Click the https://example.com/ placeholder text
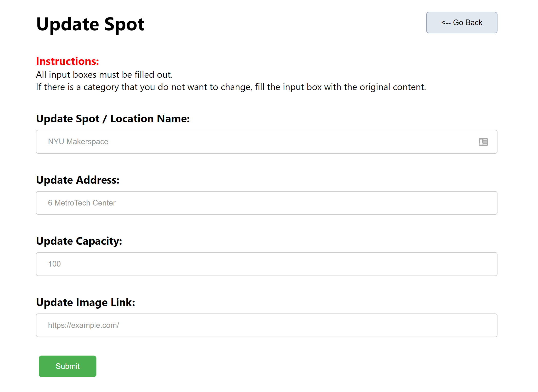The width and height of the screenshot is (538, 392). point(83,325)
